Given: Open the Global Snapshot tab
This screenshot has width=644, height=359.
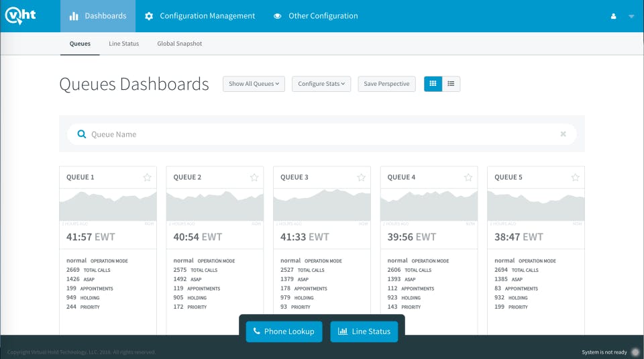Looking at the screenshot, I should (x=180, y=44).
